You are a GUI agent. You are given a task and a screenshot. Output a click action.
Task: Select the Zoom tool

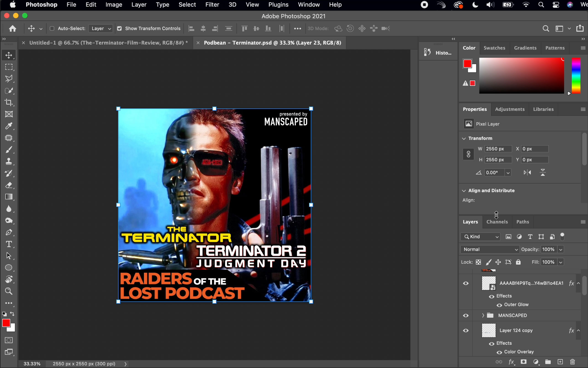tap(9, 291)
